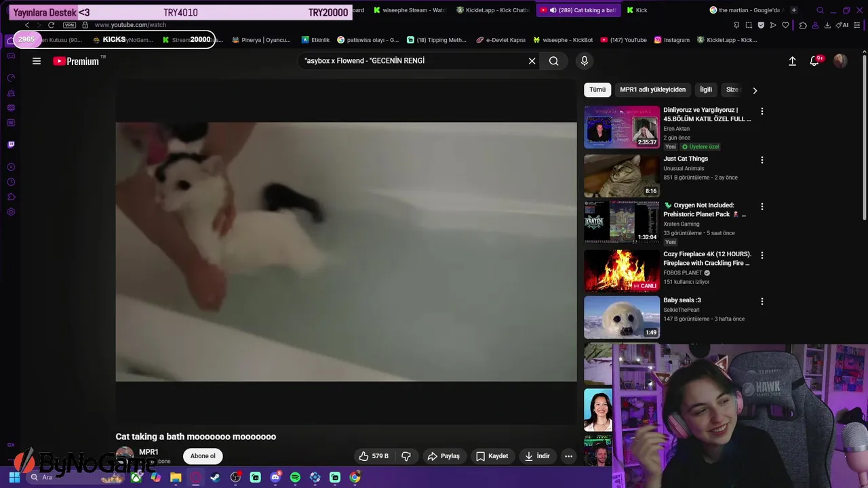This screenshot has height=488, width=868.
Task: Start voice search with the microphone
Action: click(585, 61)
